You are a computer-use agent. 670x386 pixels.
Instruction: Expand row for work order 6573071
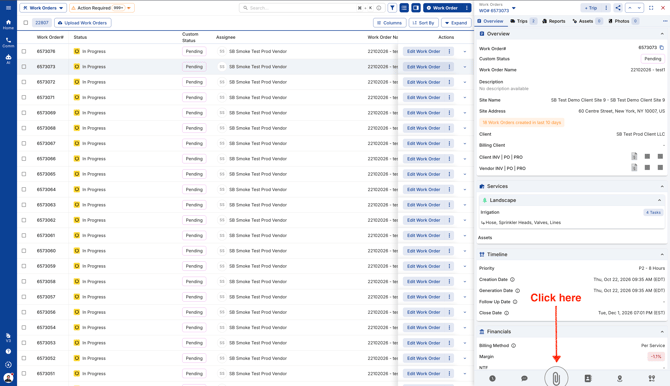(x=465, y=97)
